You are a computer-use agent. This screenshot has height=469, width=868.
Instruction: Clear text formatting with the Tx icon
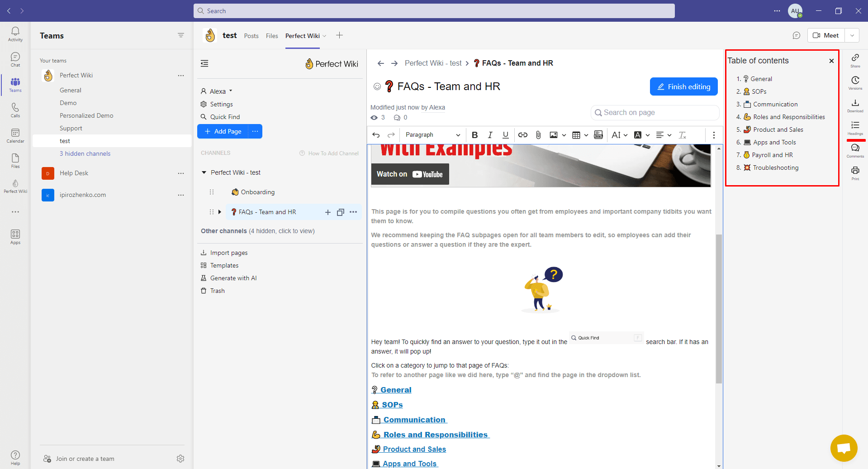tap(683, 135)
